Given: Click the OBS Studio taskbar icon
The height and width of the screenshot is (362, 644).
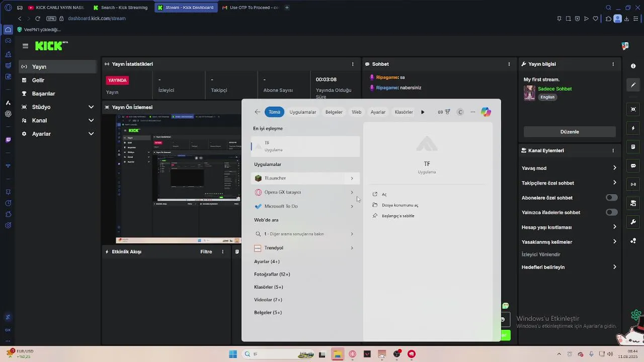Looking at the screenshot, I should [397, 354].
